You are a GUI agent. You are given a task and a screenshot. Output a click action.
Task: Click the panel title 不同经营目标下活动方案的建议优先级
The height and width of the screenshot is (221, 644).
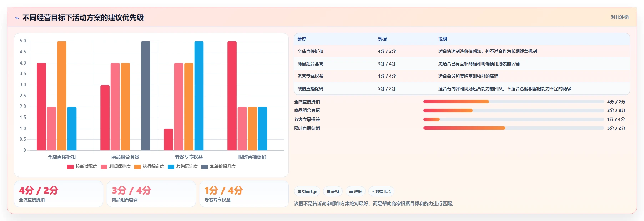click(x=83, y=17)
